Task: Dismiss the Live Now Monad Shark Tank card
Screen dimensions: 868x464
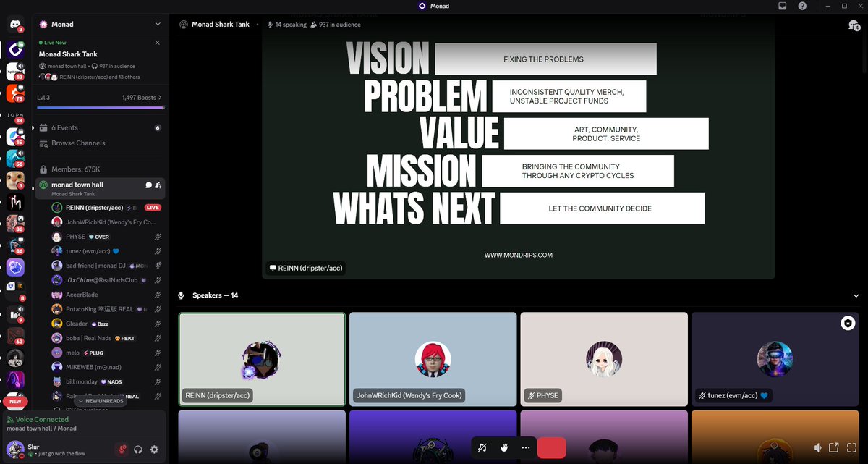Action: tap(158, 43)
